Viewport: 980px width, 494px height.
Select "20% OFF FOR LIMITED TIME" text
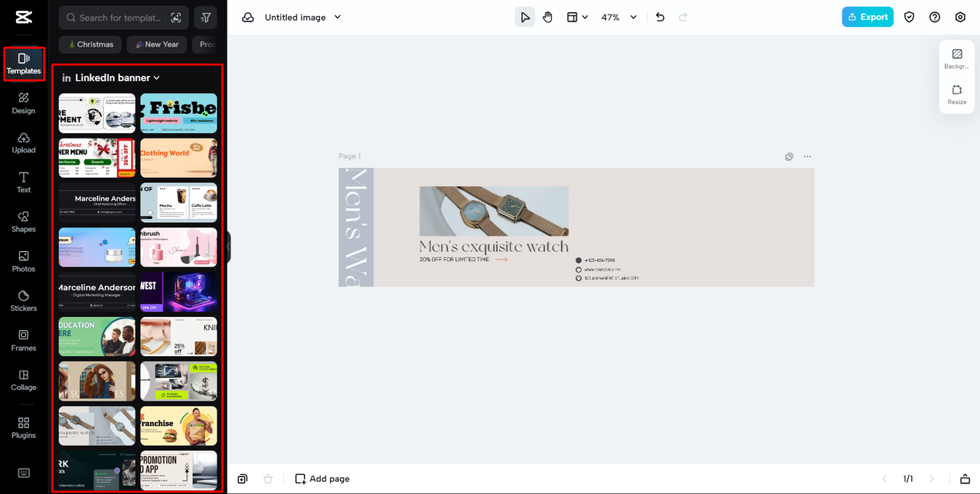pyautogui.click(x=454, y=260)
